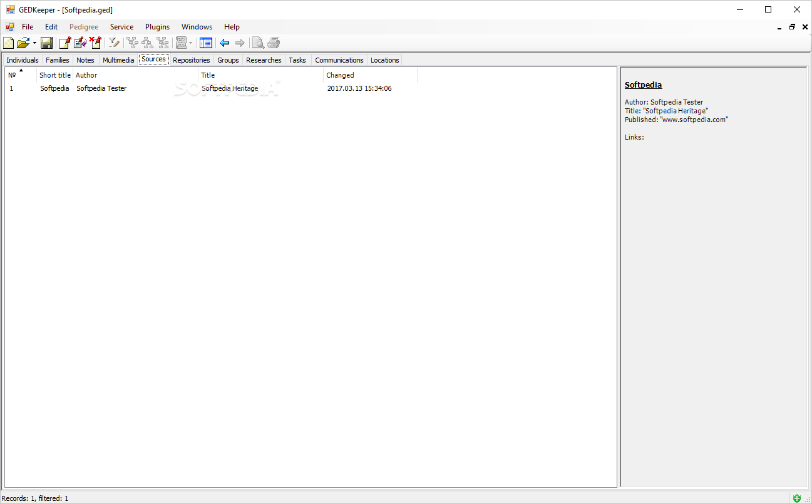Viewport: 812px width, 504px height.
Task: Click the 2017.03.13 15:34:06 changed cell
Action: coord(359,88)
